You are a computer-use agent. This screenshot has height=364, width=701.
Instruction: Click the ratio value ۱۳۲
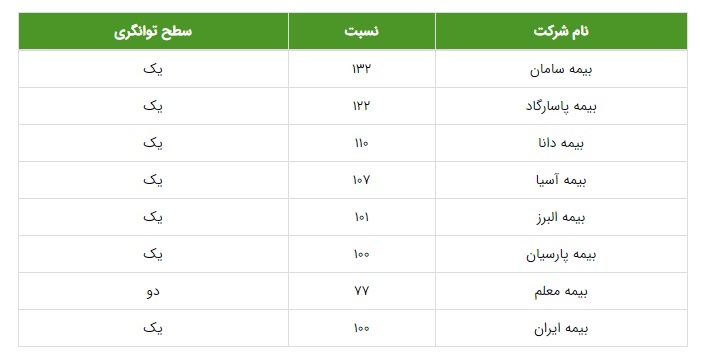pyautogui.click(x=362, y=69)
